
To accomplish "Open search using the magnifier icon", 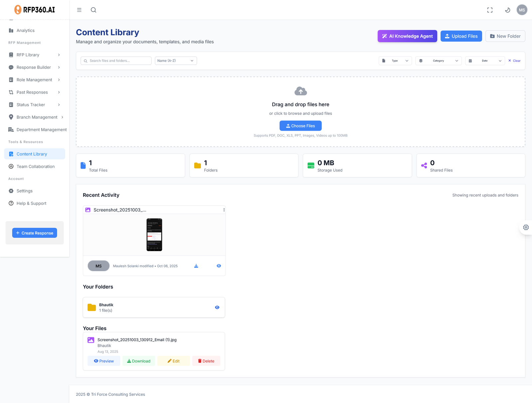I will point(93,10).
